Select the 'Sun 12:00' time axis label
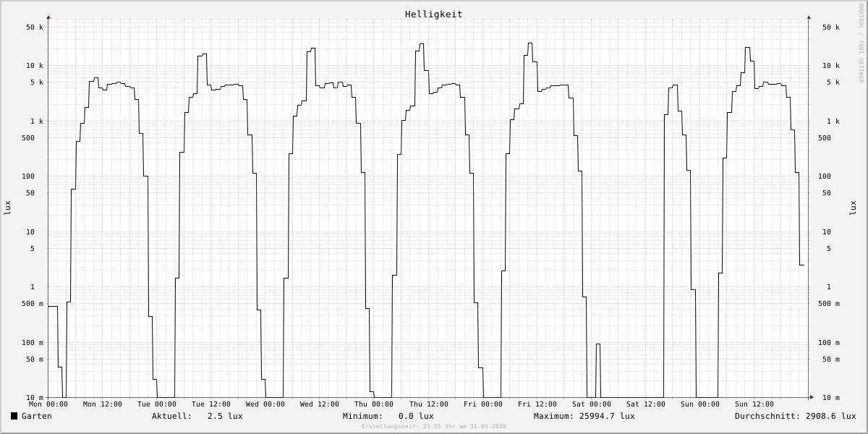Image resolution: width=868 pixels, height=434 pixels. pos(754,404)
